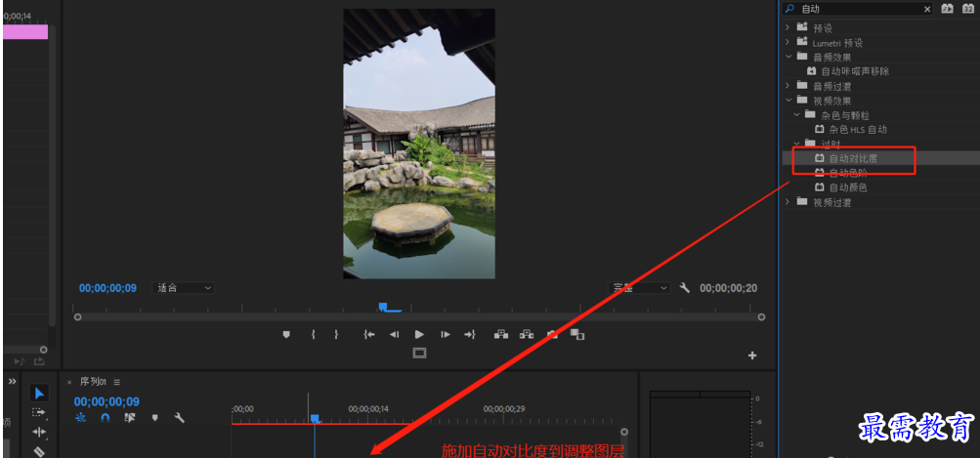Image resolution: width=980 pixels, height=458 pixels.
Task: Select the Razor tool
Action: [x=39, y=450]
